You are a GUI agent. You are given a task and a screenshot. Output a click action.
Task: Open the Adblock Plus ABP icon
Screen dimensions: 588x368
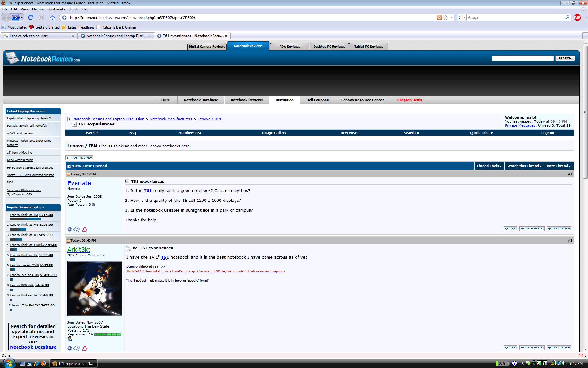click(x=578, y=17)
